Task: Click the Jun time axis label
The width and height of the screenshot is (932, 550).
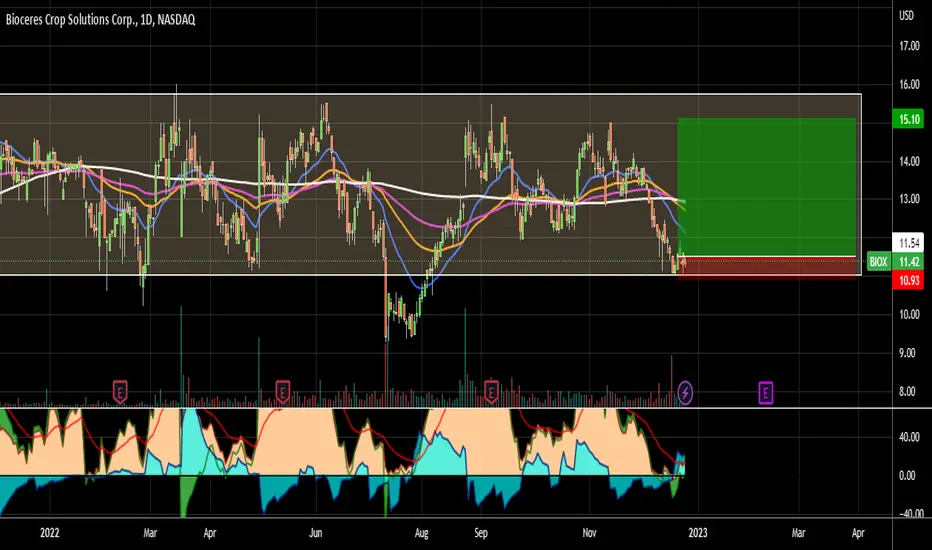Action: click(316, 533)
